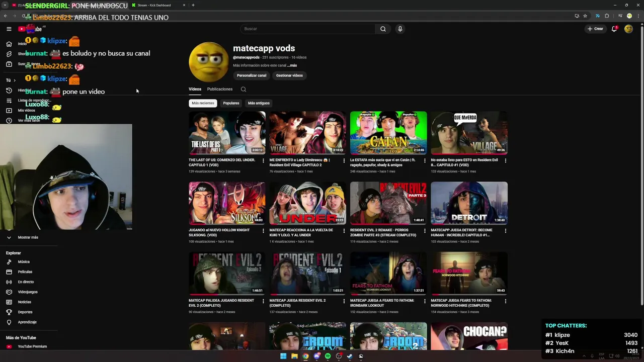
Task: Focus the Buscar search field
Action: (x=308, y=29)
